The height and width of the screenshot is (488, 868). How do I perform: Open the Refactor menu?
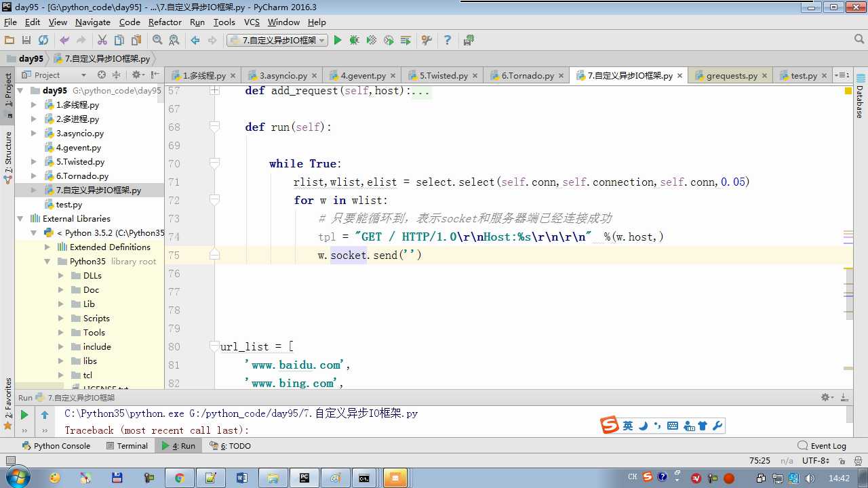pos(165,22)
